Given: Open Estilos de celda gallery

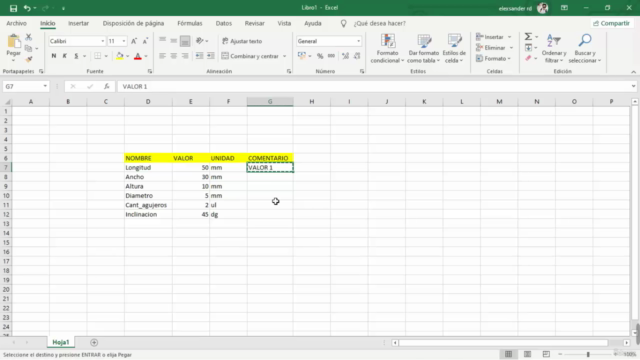Looking at the screenshot, I should [x=454, y=49].
